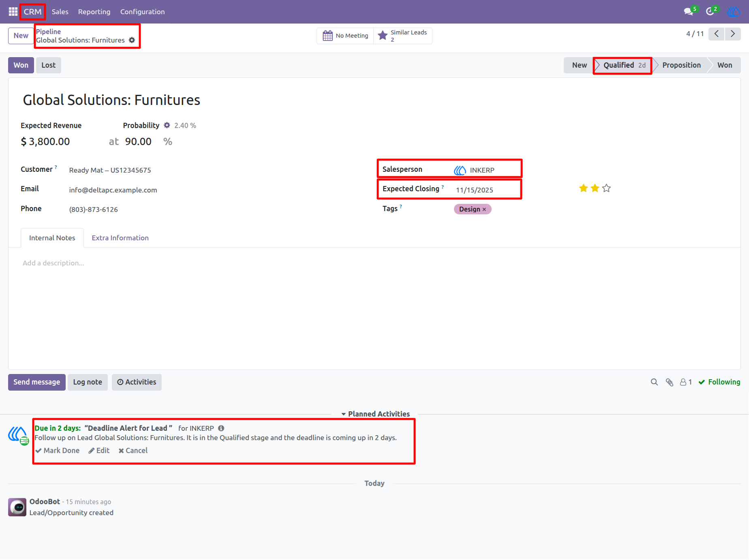
Task: Click the probability gear icon
Action: [167, 125]
